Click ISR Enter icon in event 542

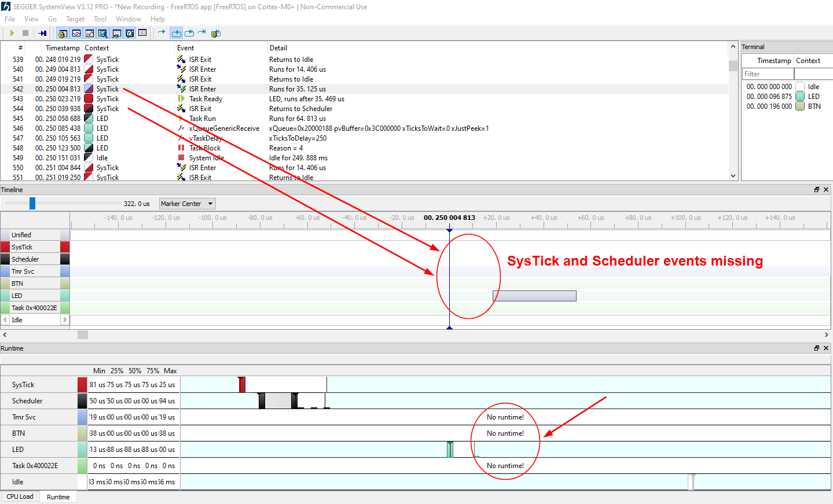[181, 89]
